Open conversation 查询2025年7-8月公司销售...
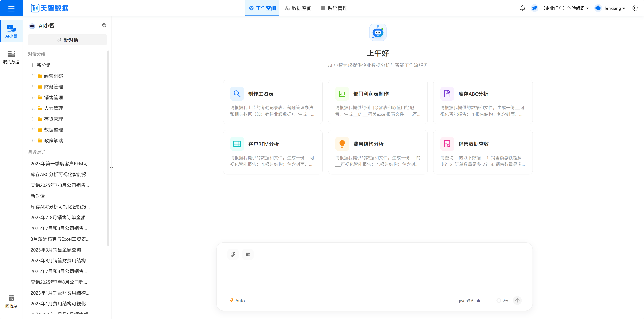The width and height of the screenshot is (644, 319). click(x=59, y=185)
